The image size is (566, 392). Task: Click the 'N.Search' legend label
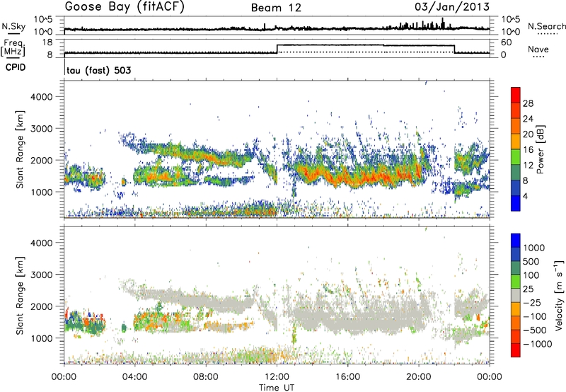(x=546, y=26)
